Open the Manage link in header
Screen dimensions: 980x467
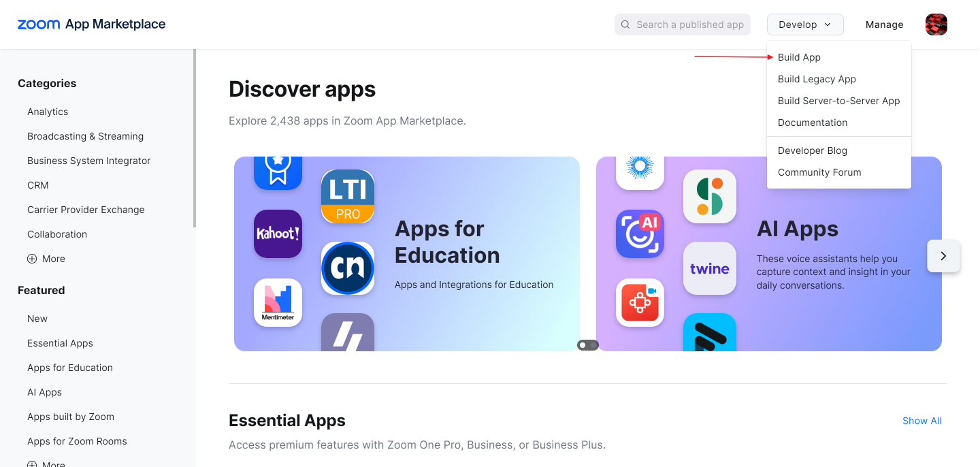point(885,25)
